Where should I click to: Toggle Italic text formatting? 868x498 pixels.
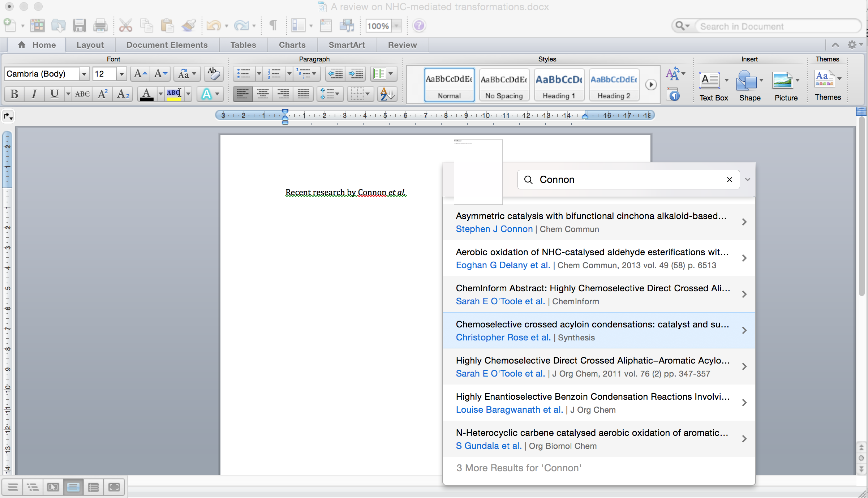coord(34,95)
